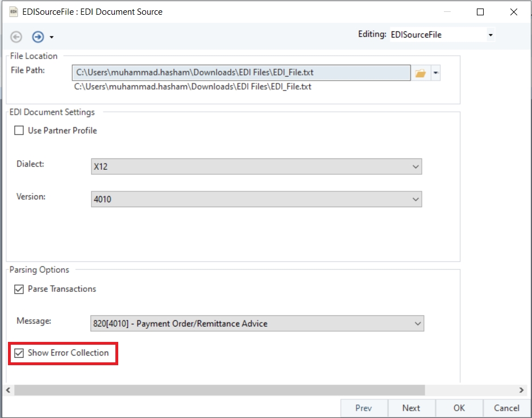Image resolution: width=532 pixels, height=418 pixels.
Task: Toggle the Show Error Collection checkbox
Action: click(x=19, y=353)
